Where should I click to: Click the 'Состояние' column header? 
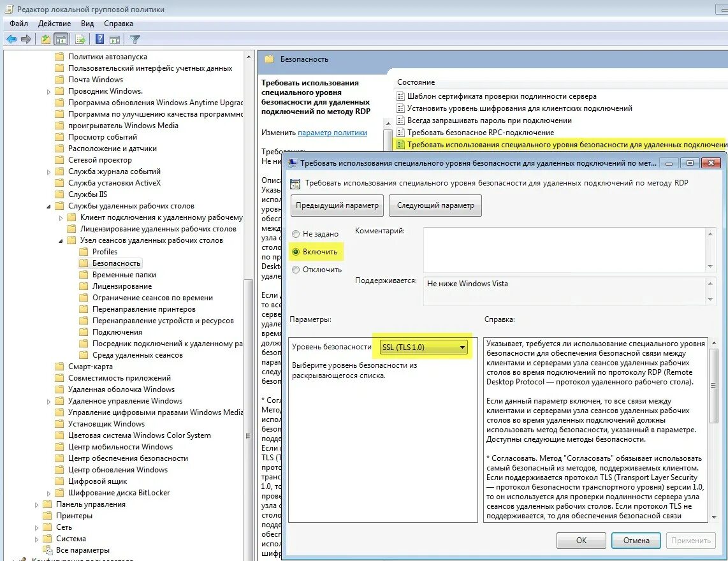point(416,82)
